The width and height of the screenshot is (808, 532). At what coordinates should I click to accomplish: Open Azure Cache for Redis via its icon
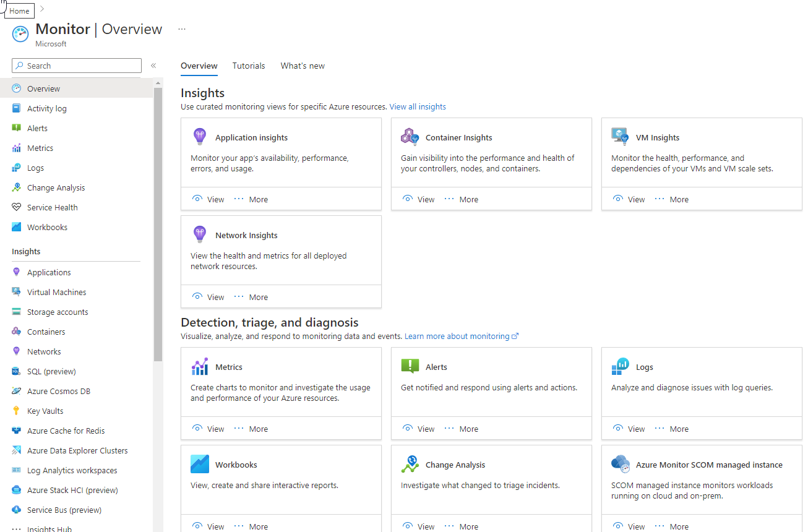click(15, 430)
